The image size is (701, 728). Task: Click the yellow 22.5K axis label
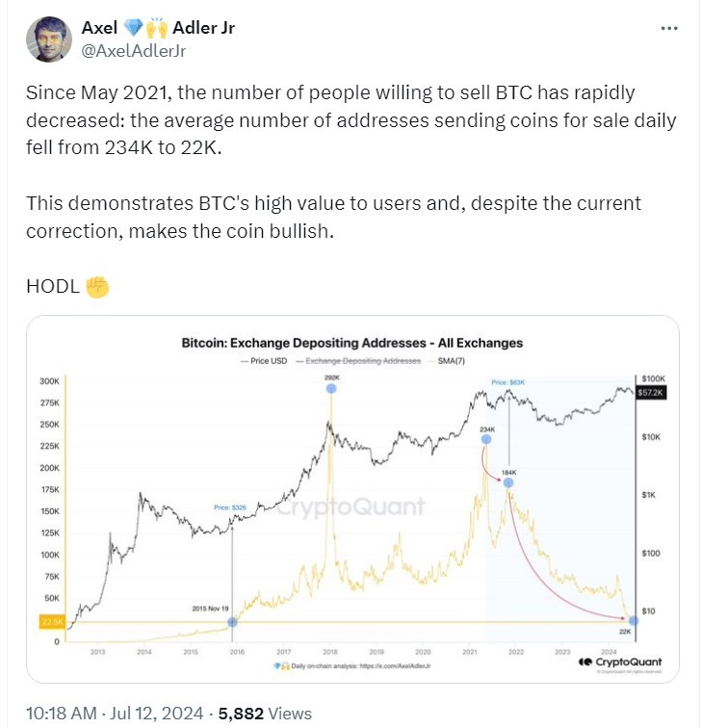[x=50, y=622]
